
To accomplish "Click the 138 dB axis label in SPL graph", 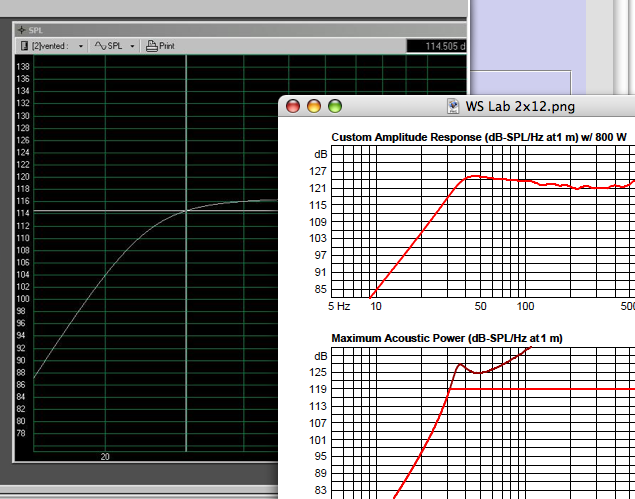I will (x=23, y=66).
